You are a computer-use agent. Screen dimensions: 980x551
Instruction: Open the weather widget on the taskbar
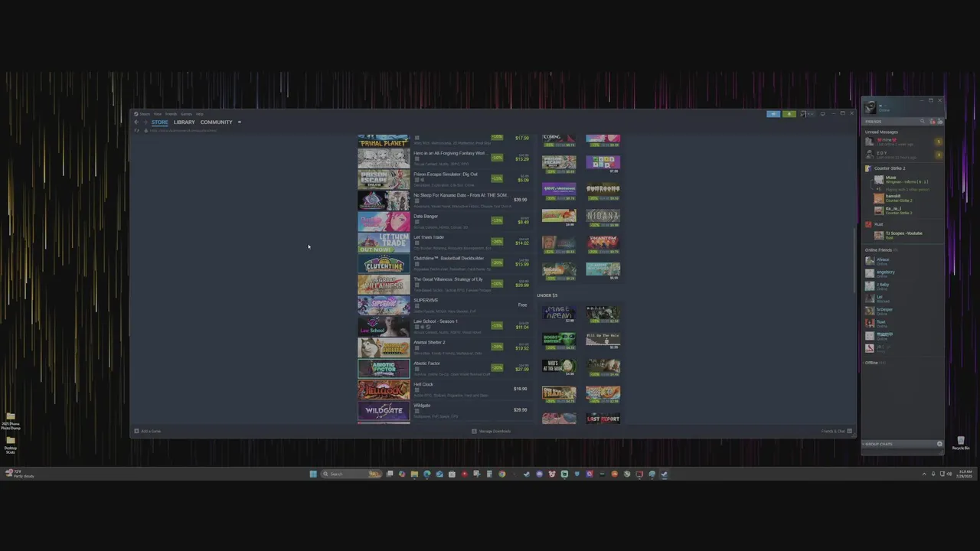(20, 474)
